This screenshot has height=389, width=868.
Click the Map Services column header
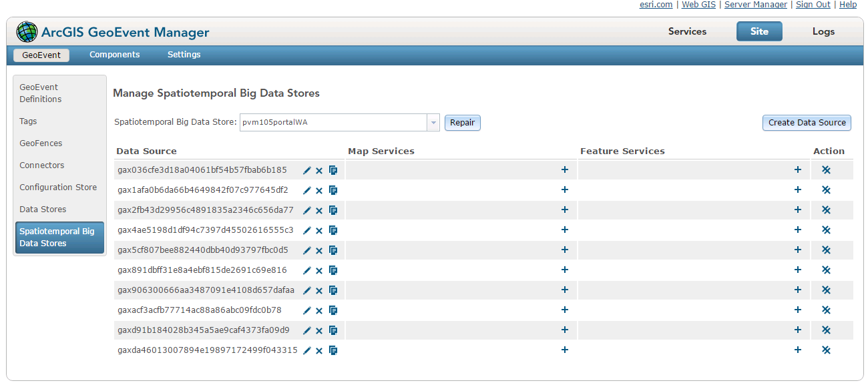coord(381,151)
